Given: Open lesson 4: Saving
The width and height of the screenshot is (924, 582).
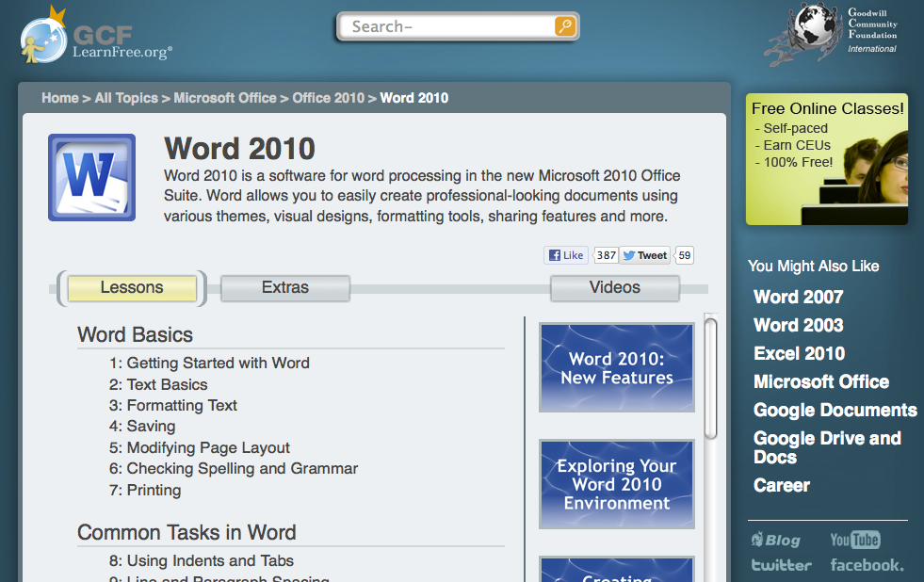Looking at the screenshot, I should tap(142, 426).
